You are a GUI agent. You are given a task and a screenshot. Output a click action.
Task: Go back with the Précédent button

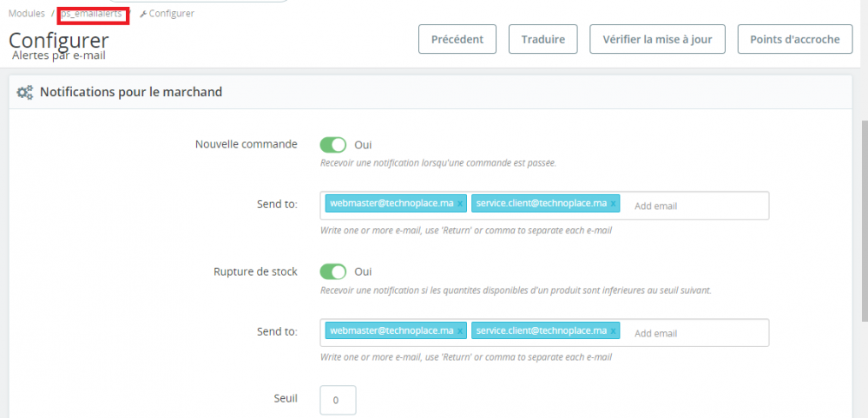point(457,39)
